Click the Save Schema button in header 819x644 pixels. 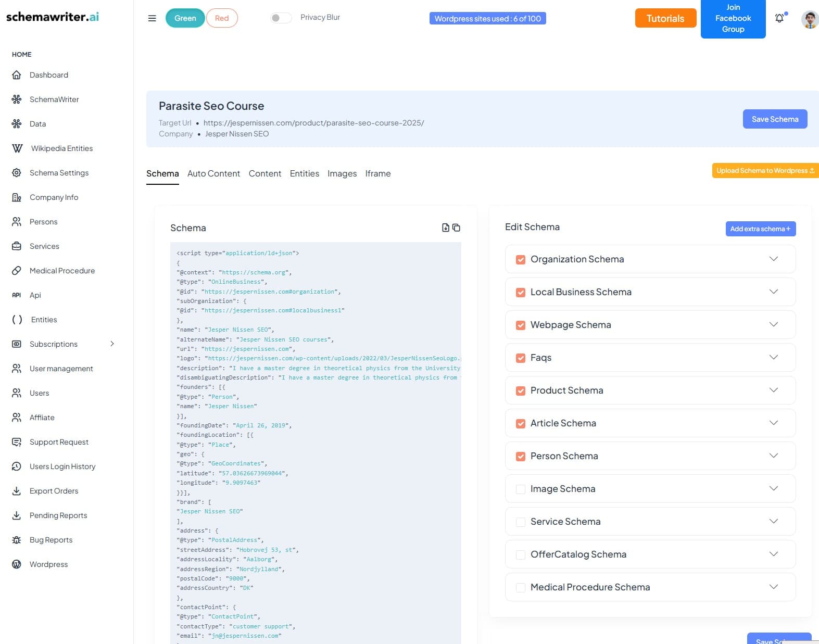[775, 119]
